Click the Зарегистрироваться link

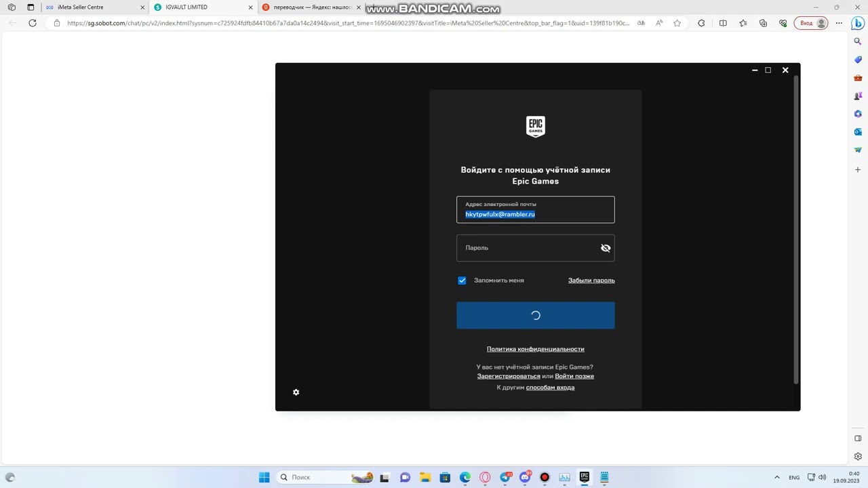509,376
